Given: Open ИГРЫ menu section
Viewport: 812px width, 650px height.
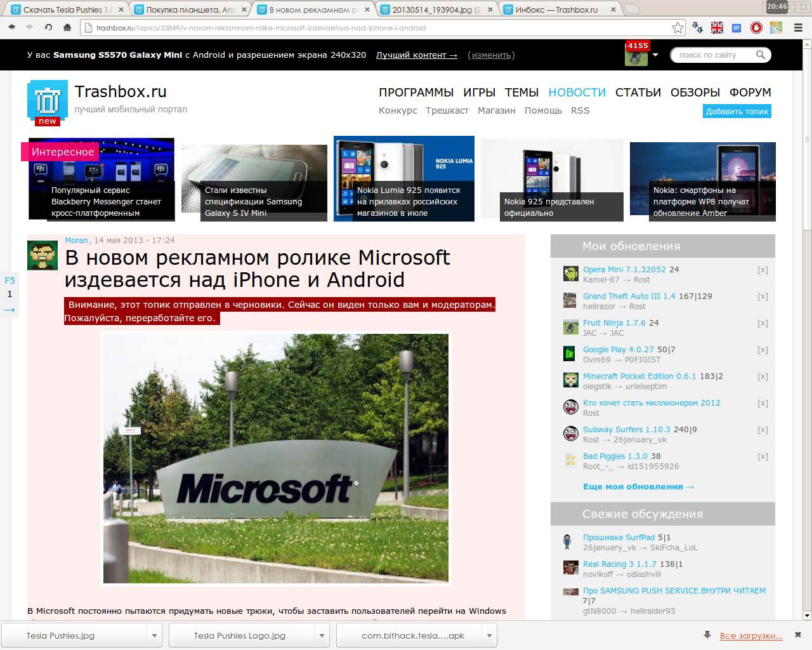Looking at the screenshot, I should coord(479,93).
